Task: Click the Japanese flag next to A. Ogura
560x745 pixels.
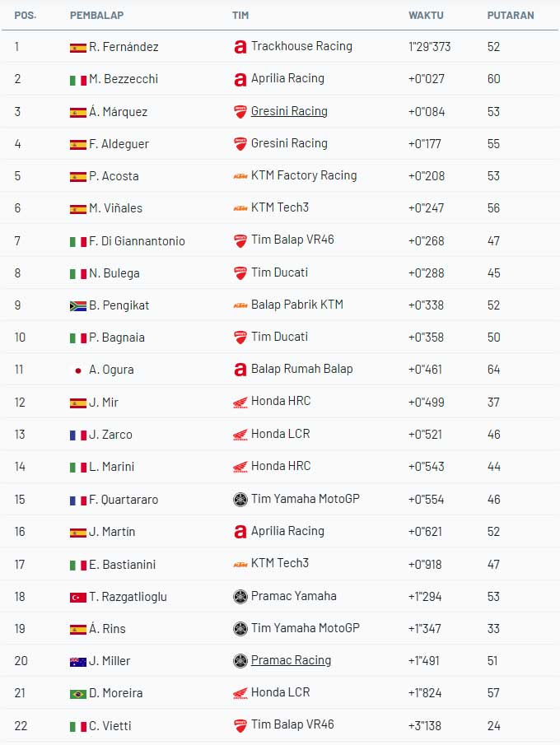Action: pos(78,370)
